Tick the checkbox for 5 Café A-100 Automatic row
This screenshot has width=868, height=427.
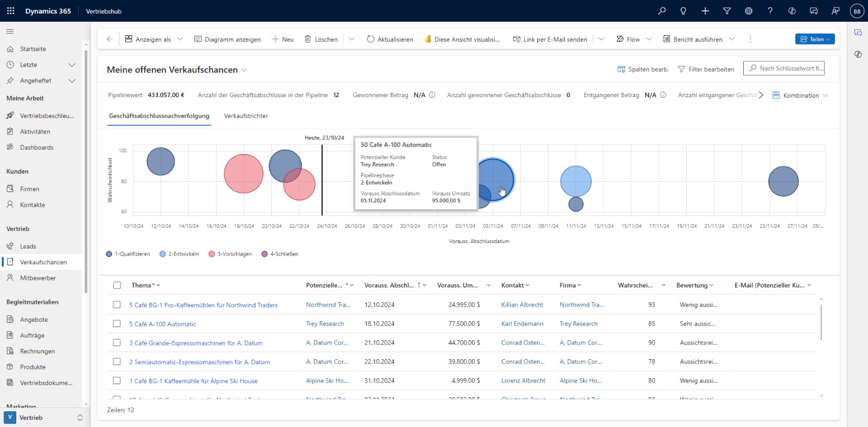tap(117, 324)
